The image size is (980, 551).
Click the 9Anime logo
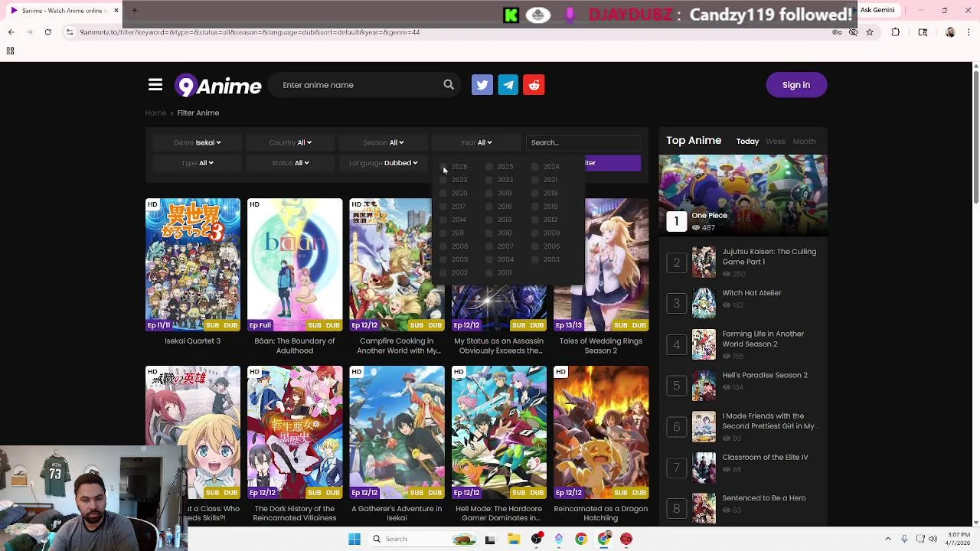tap(218, 86)
